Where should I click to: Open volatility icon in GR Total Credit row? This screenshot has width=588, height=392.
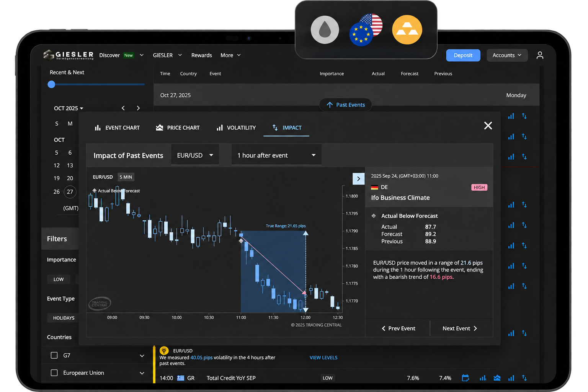(x=511, y=378)
